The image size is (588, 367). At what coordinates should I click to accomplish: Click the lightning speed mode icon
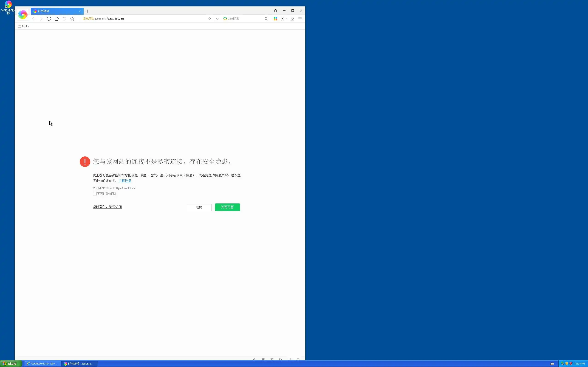209,19
